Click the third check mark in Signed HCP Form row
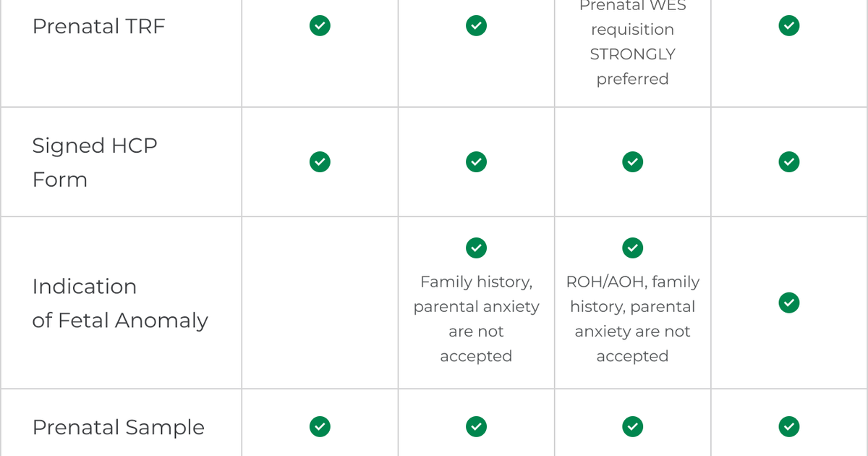The height and width of the screenshot is (456, 868). point(633,161)
